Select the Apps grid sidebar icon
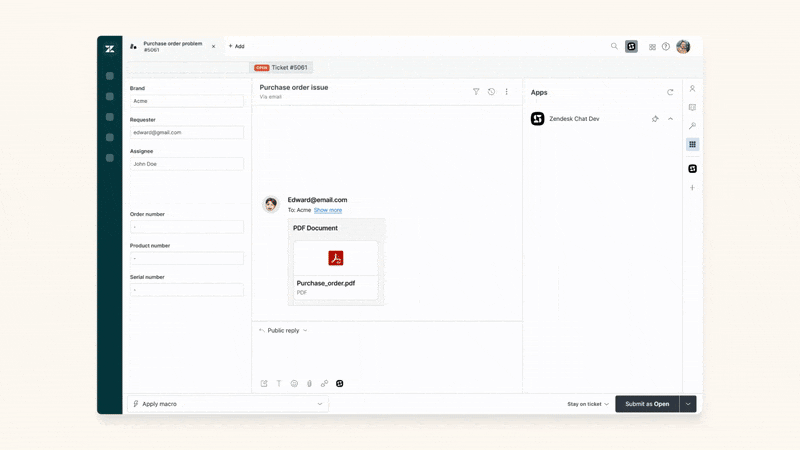 (692, 144)
